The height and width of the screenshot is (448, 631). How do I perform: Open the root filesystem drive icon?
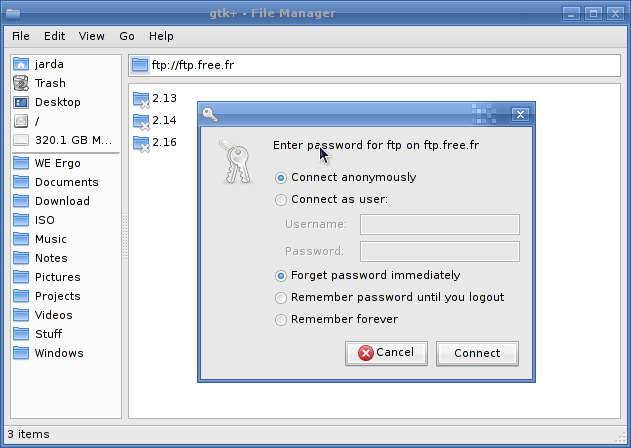click(x=21, y=121)
